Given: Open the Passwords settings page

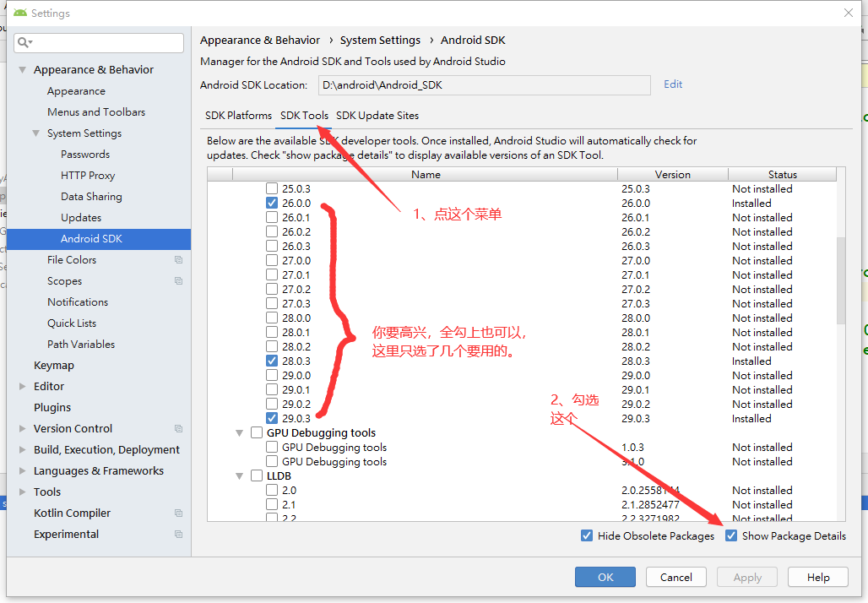Looking at the screenshot, I should click(x=84, y=155).
